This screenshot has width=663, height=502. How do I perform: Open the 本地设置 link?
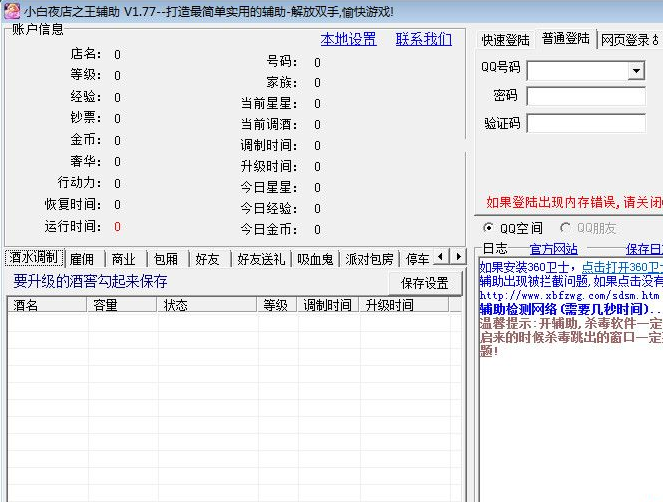point(348,39)
